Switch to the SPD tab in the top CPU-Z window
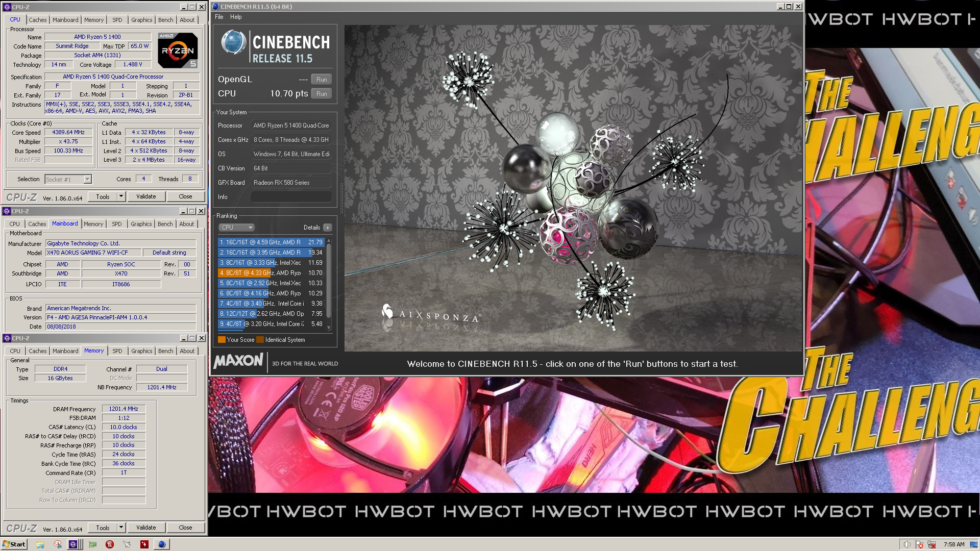Image resolution: width=980 pixels, height=551 pixels. 117,20
